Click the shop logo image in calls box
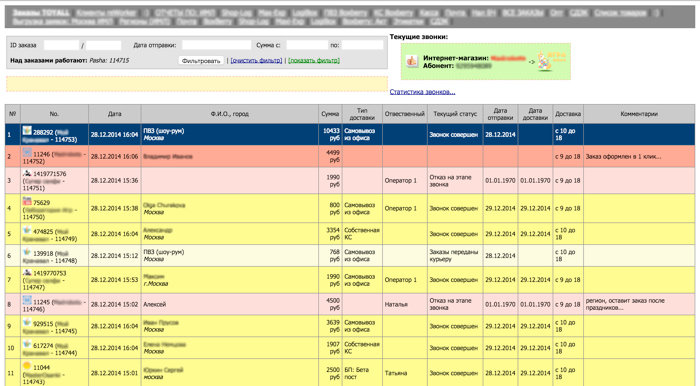The width and height of the screenshot is (700, 386). (x=551, y=62)
